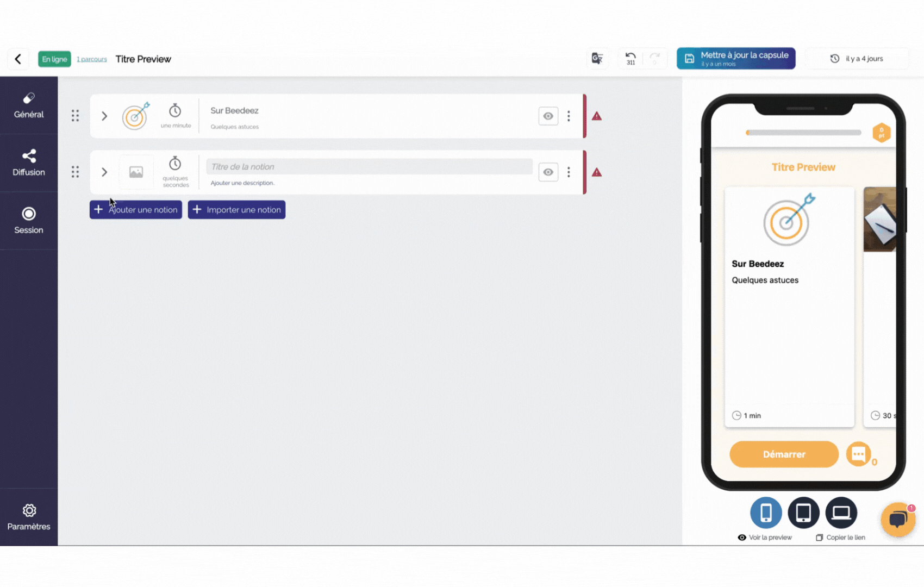
Task: Click the progress bar in phone preview
Action: tap(803, 133)
